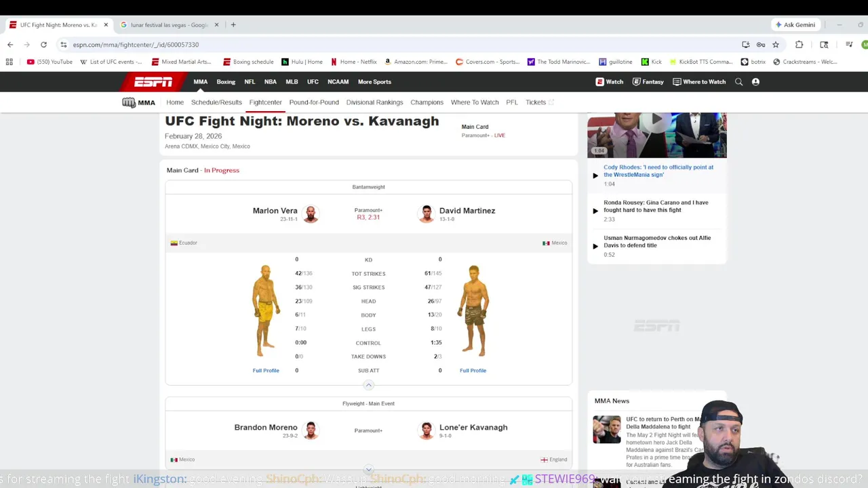Close the lunar festival las vegas tab
The height and width of the screenshot is (488, 868).
pos(216,25)
